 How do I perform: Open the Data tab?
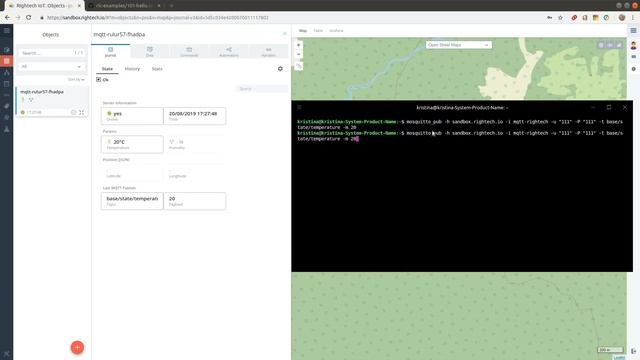150,52
